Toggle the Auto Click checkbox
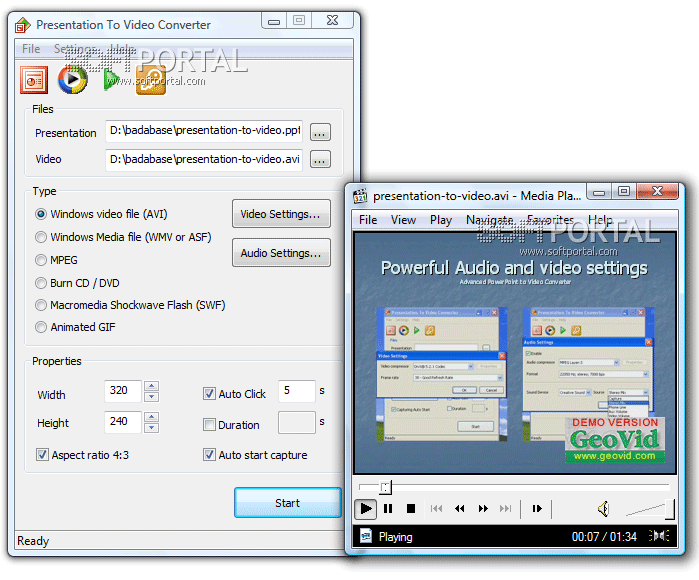The image size is (699, 580). tap(209, 394)
